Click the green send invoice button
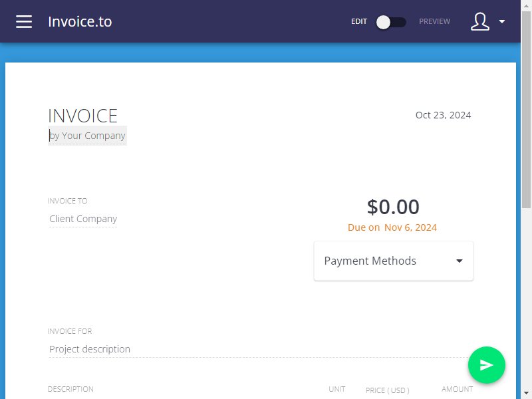 (x=486, y=364)
